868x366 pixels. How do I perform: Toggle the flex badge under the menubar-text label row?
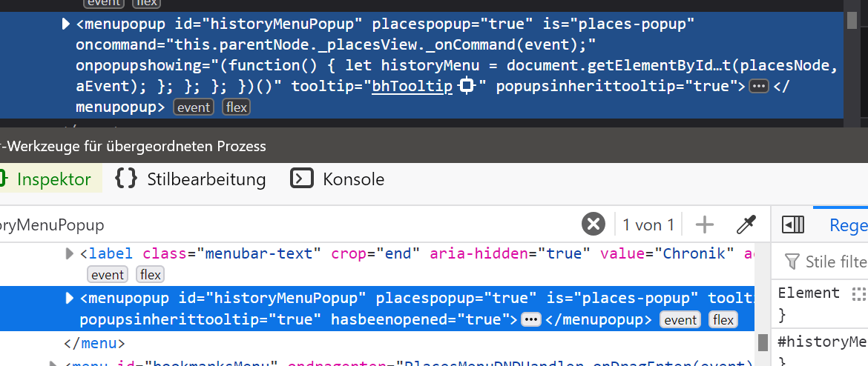(x=151, y=275)
